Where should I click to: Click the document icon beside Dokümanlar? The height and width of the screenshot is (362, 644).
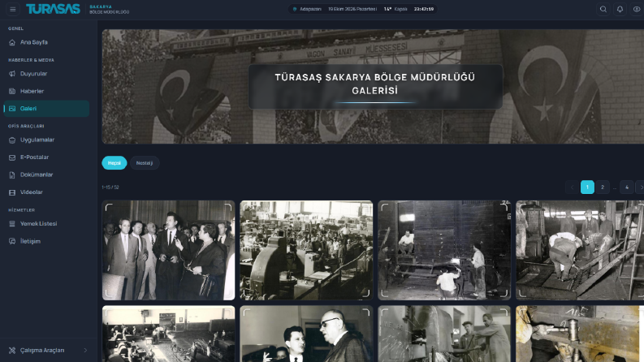[x=12, y=175]
